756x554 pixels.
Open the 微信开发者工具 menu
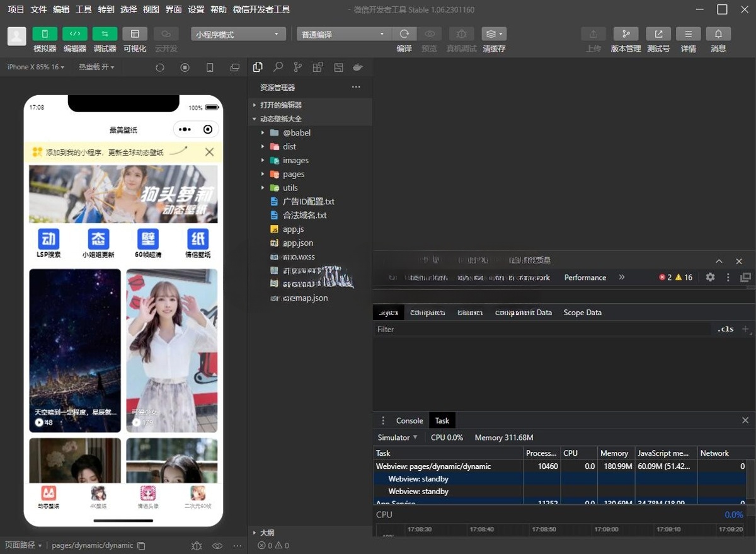pos(261,9)
